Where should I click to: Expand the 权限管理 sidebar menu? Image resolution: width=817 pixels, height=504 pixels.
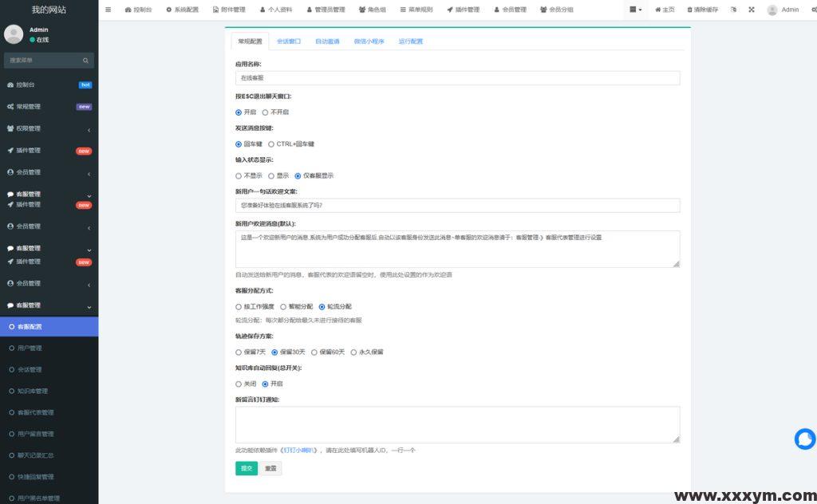point(49,128)
